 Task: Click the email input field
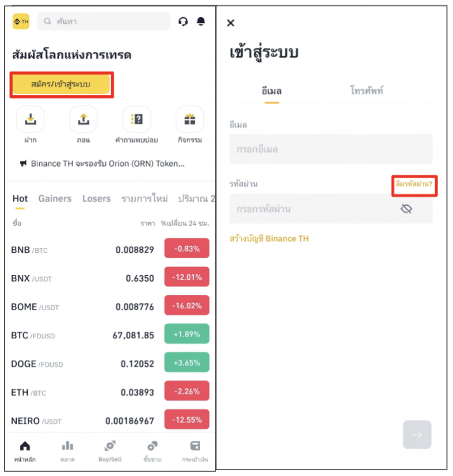click(331, 149)
